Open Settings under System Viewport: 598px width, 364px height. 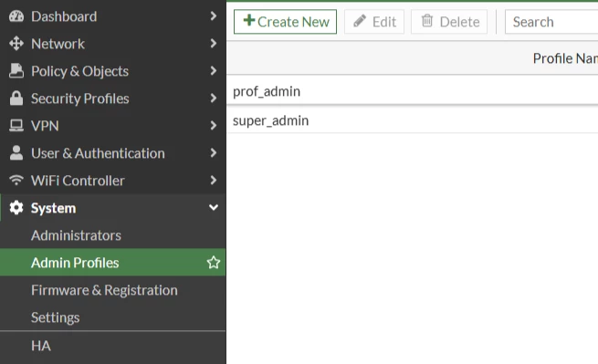[113, 317]
